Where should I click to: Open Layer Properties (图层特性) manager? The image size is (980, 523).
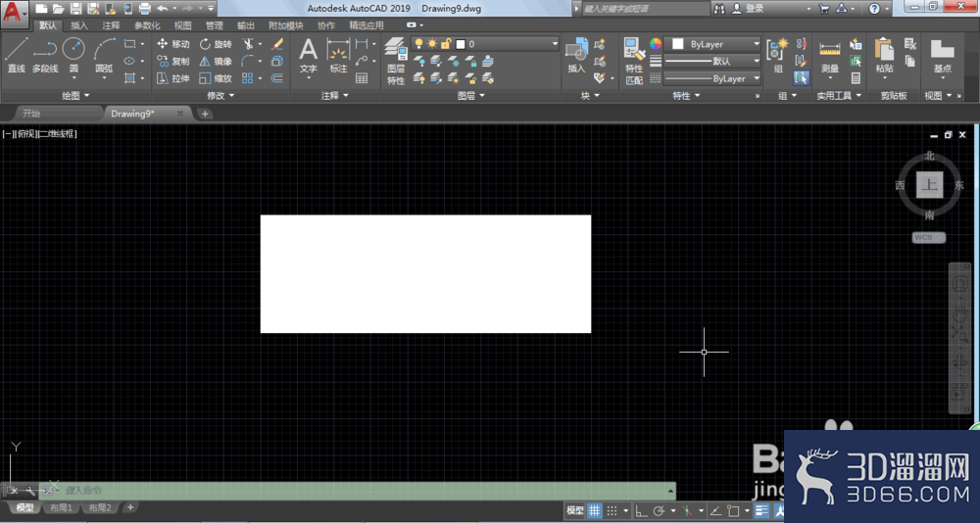(x=395, y=61)
